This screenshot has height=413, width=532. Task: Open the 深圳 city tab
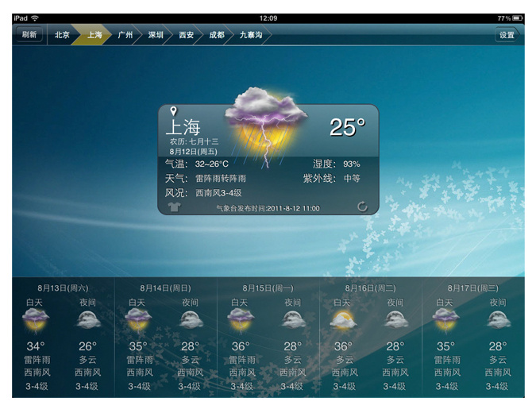(156, 35)
